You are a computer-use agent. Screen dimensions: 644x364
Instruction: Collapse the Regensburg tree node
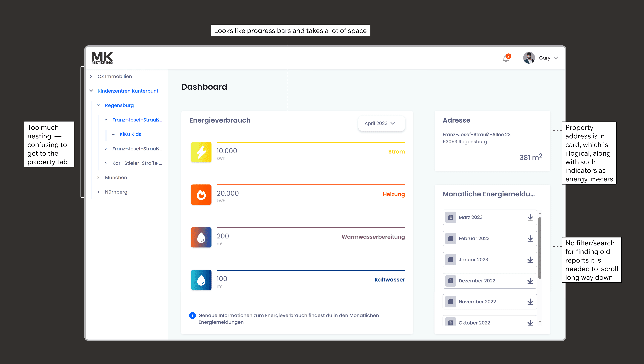coord(99,105)
